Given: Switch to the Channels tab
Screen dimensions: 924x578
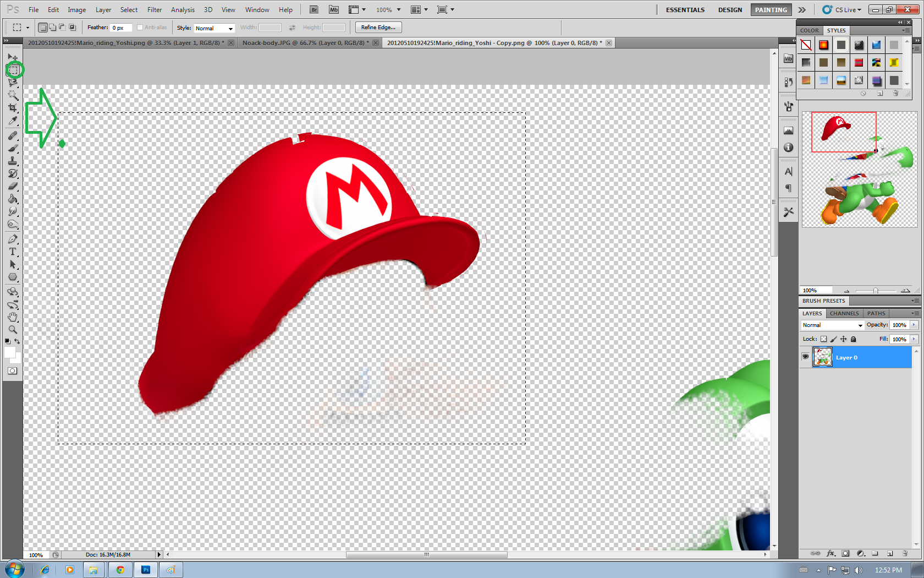Looking at the screenshot, I should pyautogui.click(x=844, y=313).
